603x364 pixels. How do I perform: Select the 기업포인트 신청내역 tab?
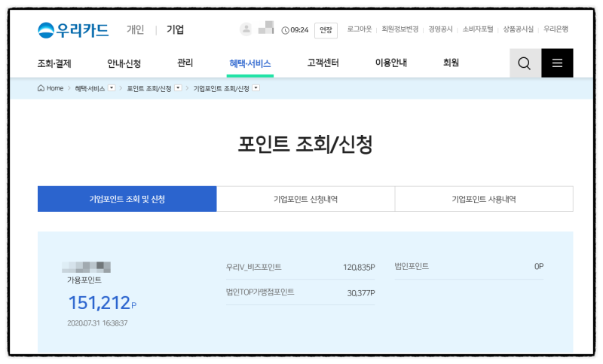(x=306, y=199)
